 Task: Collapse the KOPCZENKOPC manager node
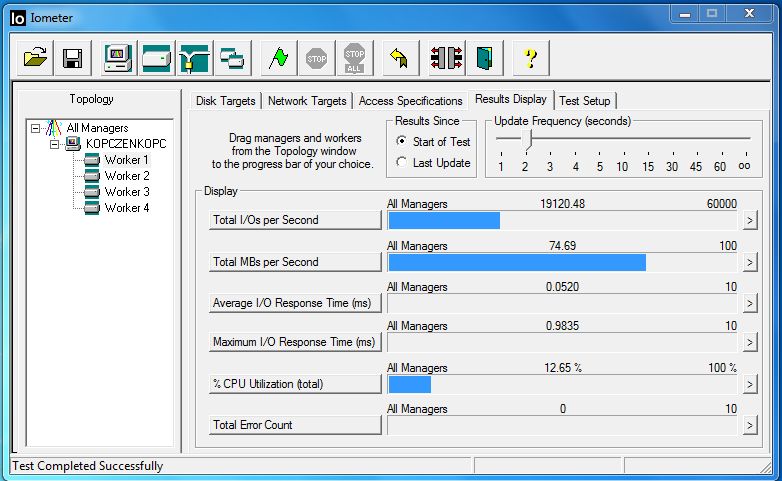coord(54,144)
